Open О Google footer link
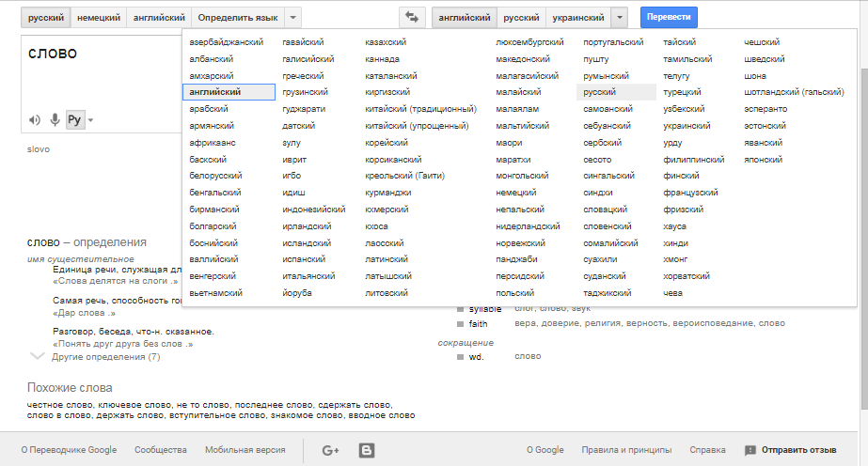The image size is (868, 466). [x=545, y=450]
